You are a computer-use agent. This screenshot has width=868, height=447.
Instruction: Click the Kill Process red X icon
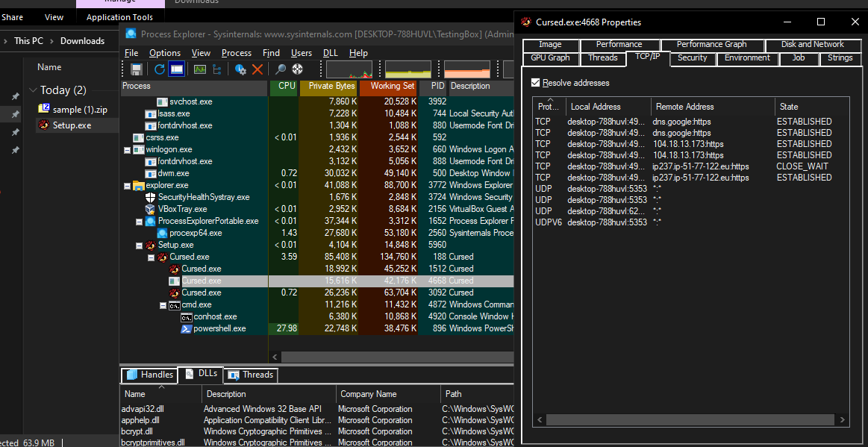[257, 69]
